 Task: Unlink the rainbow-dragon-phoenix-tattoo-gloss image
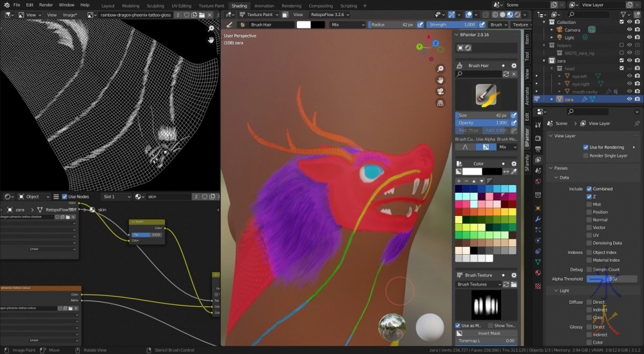point(210,14)
